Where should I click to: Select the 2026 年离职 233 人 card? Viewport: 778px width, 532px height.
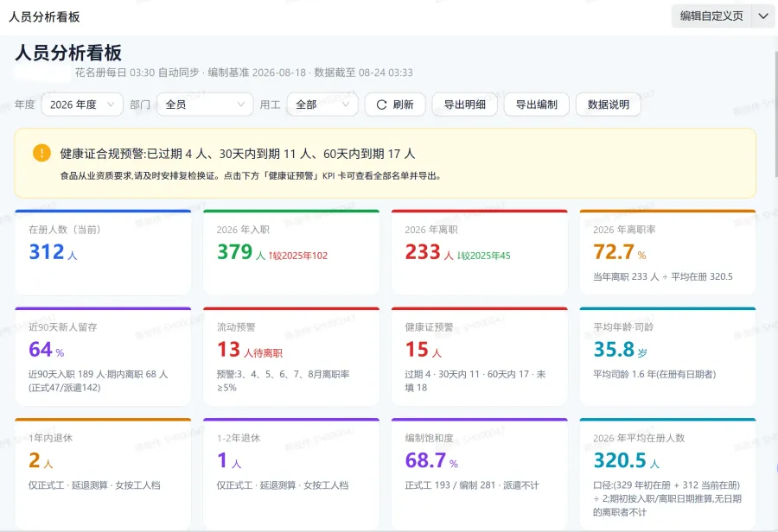(x=479, y=252)
